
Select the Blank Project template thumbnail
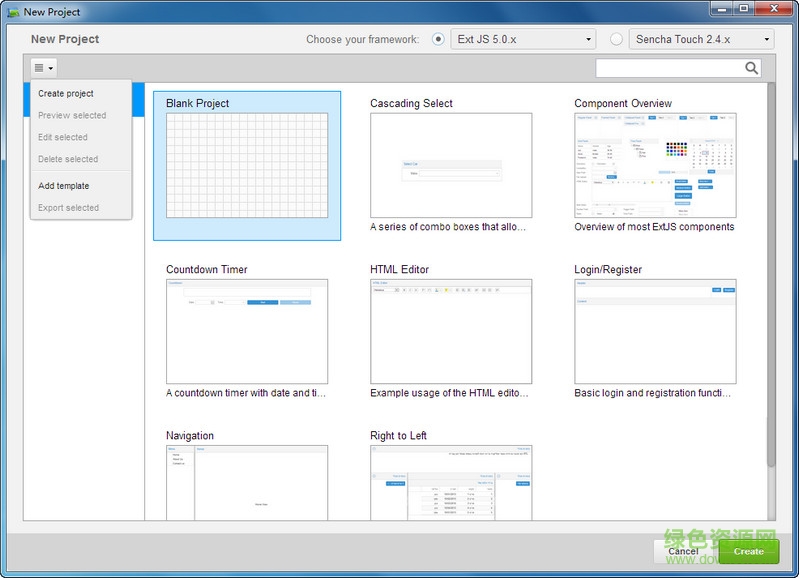(x=247, y=165)
